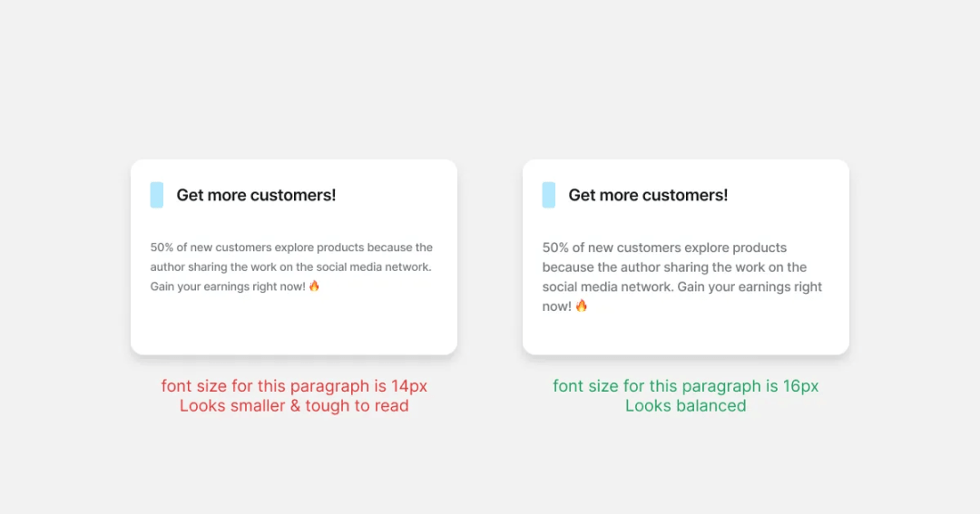Click 'social media network' in the right card
The image size is (980, 514).
tap(607, 286)
